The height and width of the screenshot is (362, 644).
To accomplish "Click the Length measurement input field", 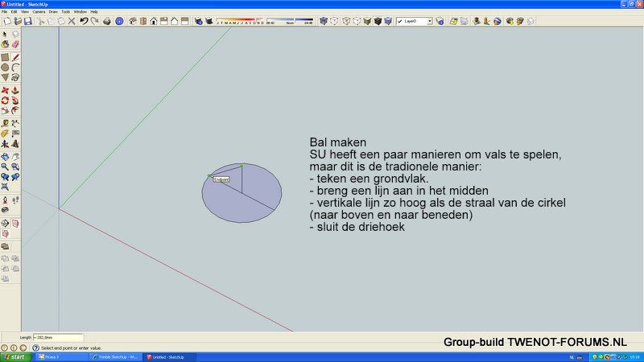I will [58, 337].
